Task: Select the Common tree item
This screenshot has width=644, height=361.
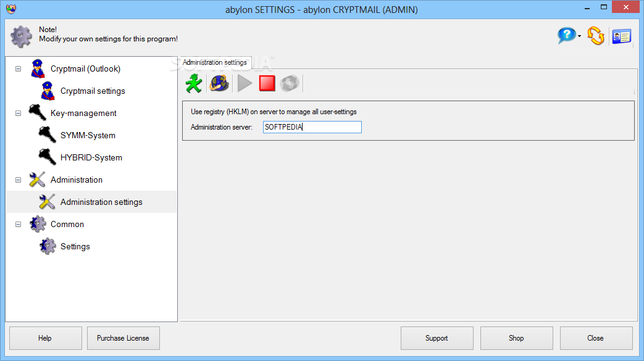Action: pos(67,224)
